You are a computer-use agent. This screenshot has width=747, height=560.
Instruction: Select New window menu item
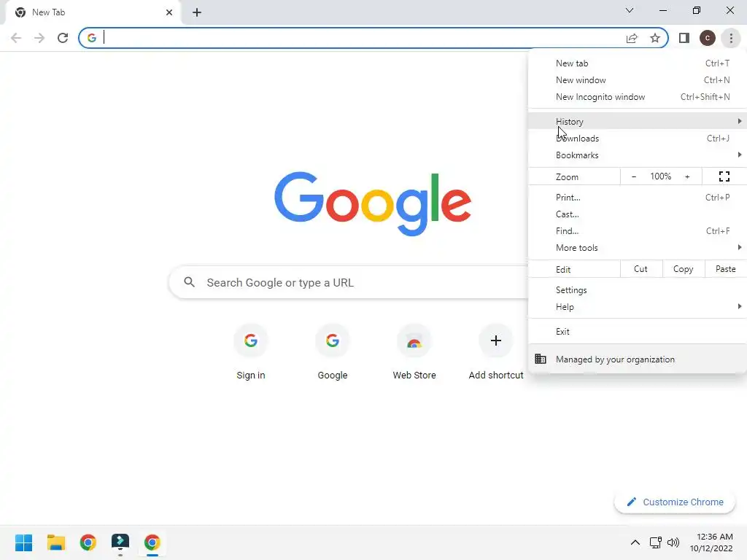pos(638,80)
